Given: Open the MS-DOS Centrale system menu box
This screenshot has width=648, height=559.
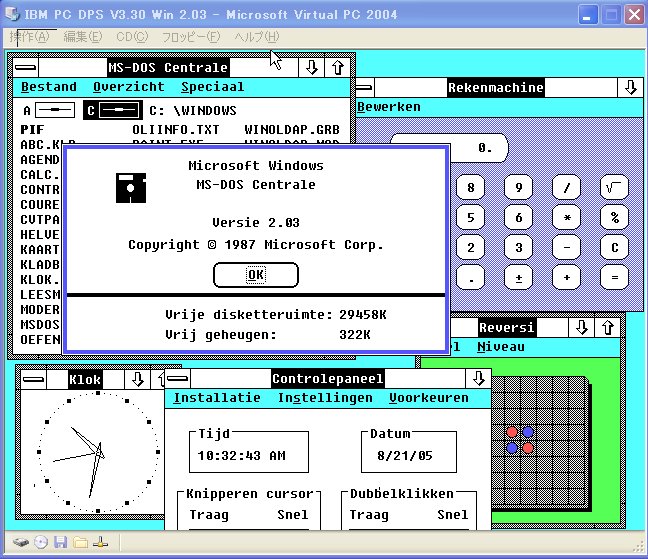Looking at the screenshot, I should pyautogui.click(x=26, y=67).
